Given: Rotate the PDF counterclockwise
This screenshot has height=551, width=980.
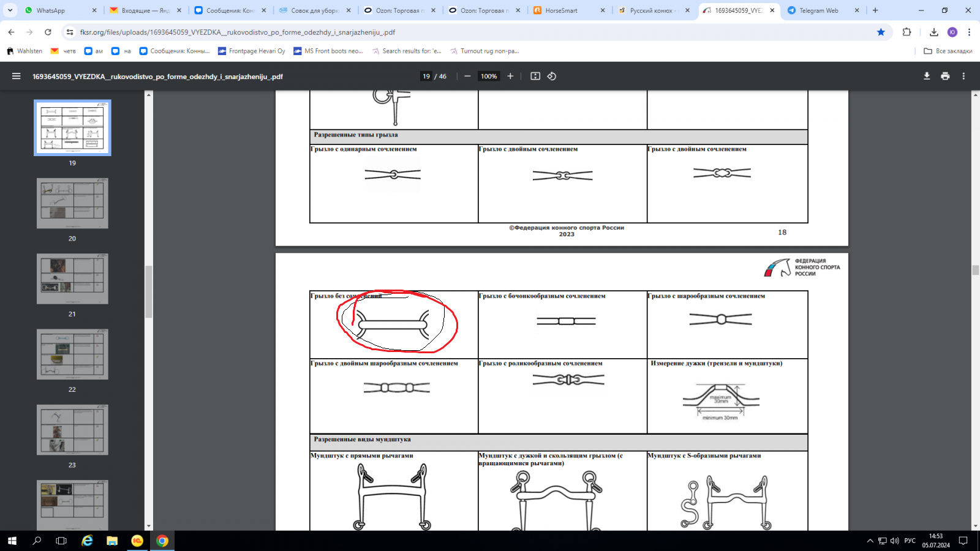Looking at the screenshot, I should [552, 76].
